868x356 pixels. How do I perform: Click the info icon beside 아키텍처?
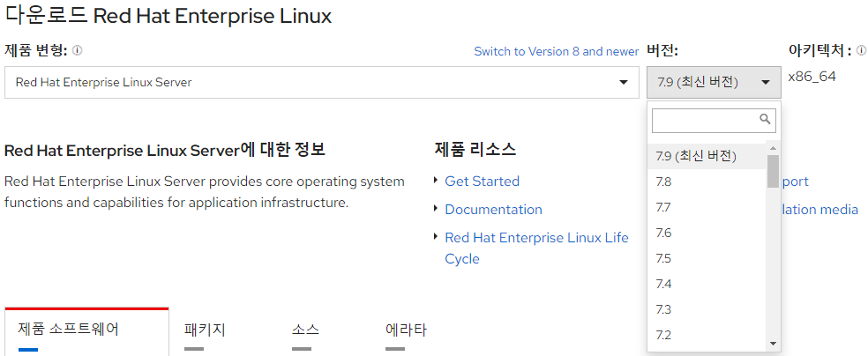coord(861,51)
